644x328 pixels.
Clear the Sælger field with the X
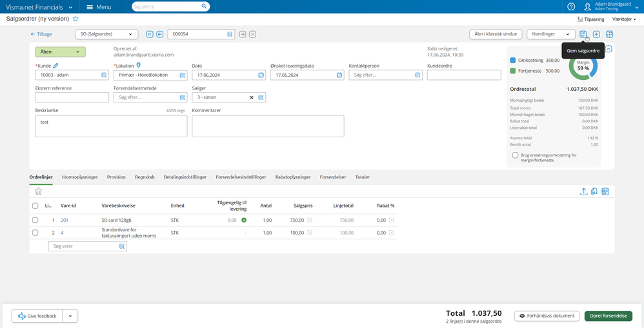click(x=252, y=97)
